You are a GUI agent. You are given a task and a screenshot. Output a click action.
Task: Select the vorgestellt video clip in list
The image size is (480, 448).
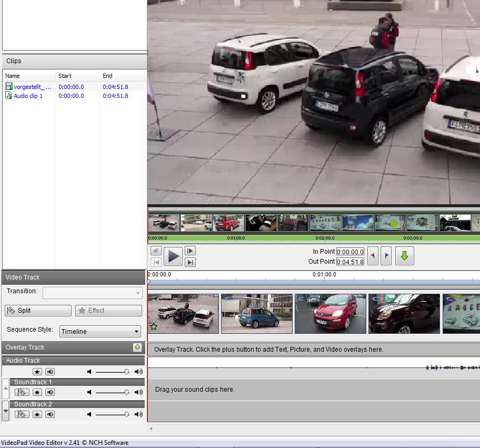pyautogui.click(x=33, y=87)
